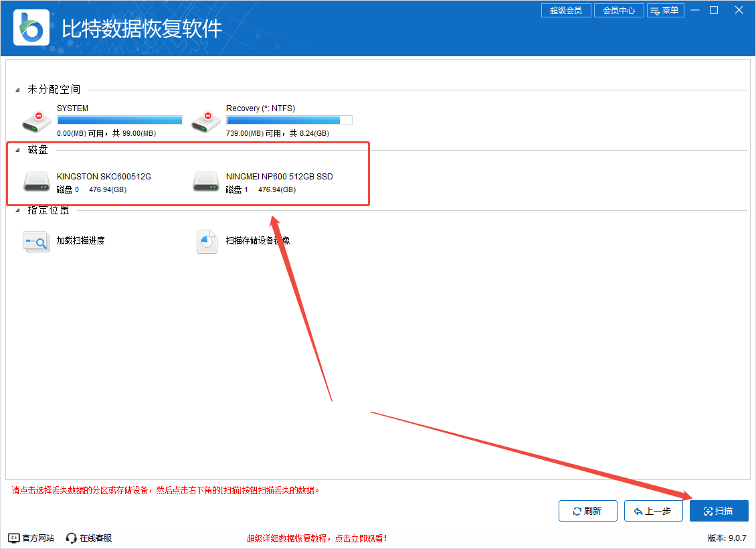The image size is (756, 549).
Task: Click the SYSTEM partition usage bar
Action: [x=120, y=120]
